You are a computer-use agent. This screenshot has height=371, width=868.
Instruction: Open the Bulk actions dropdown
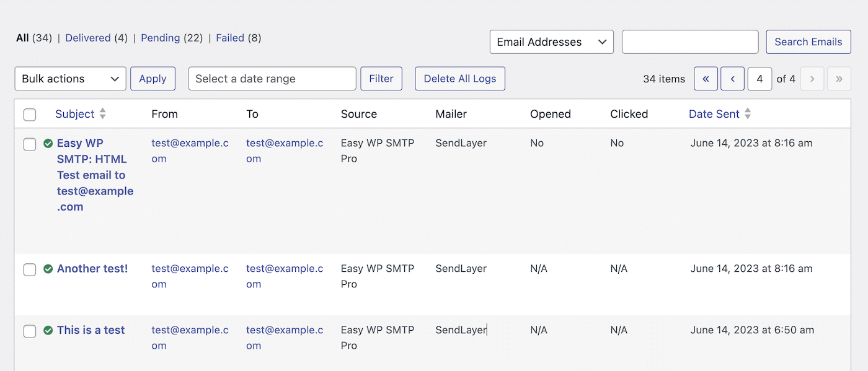(70, 79)
